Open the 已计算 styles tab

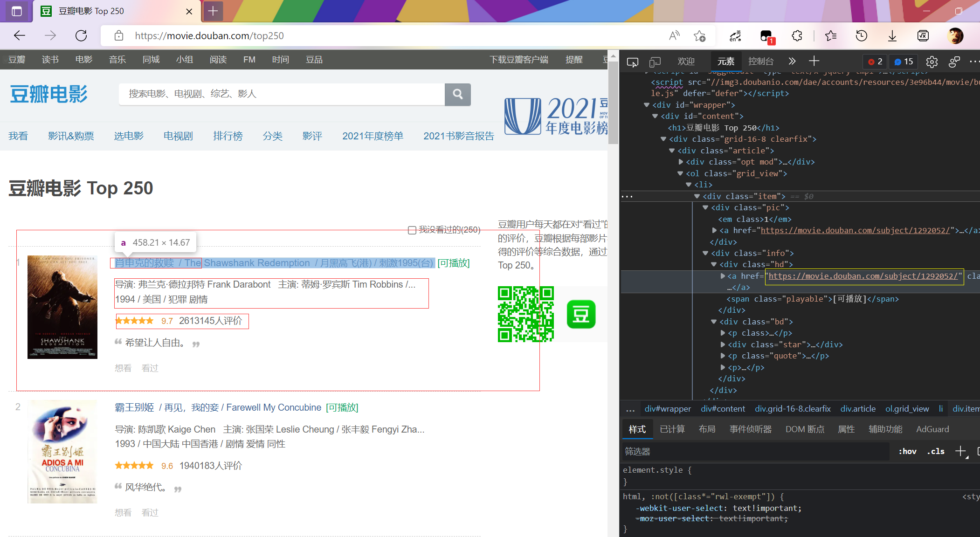672,429
